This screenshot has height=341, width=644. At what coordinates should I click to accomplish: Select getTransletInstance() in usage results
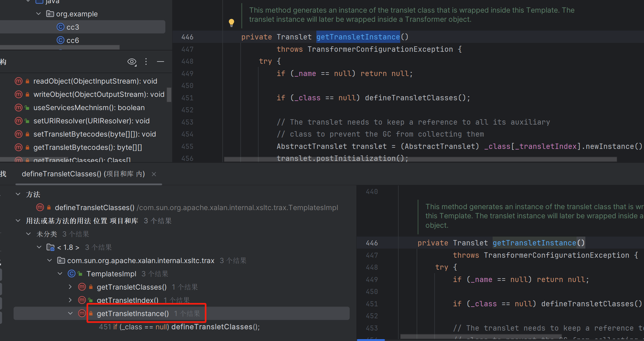133,314
